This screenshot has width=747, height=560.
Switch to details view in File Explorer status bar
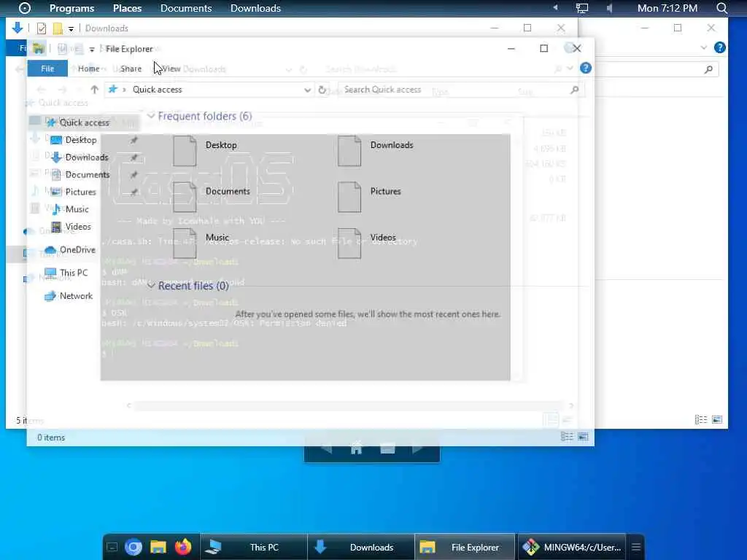coord(567,437)
